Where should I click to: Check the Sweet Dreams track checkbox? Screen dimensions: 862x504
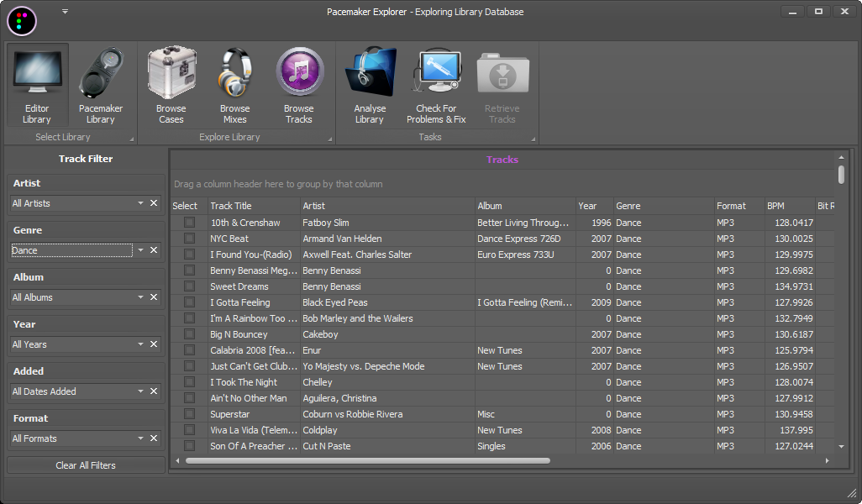190,286
